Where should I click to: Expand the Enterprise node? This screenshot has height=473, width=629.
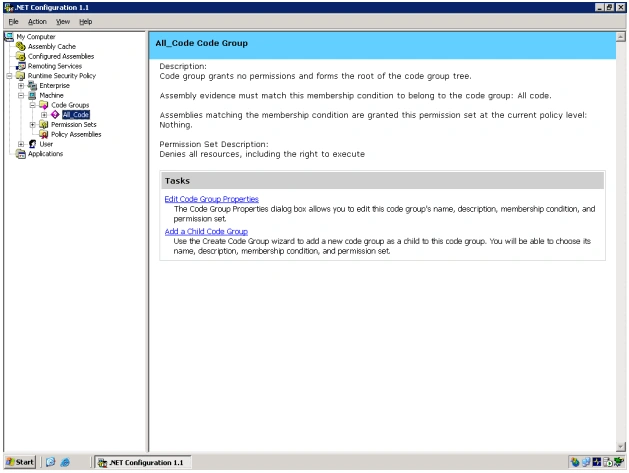[21, 85]
